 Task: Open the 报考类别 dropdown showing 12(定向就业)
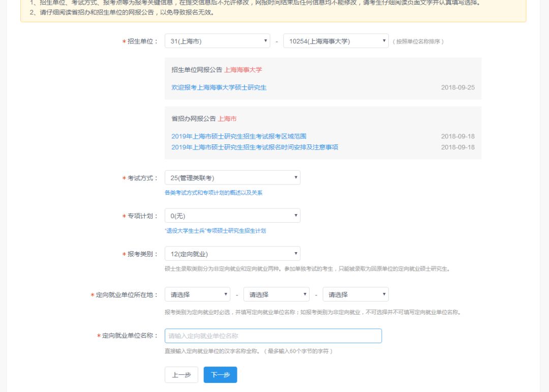[x=232, y=254]
